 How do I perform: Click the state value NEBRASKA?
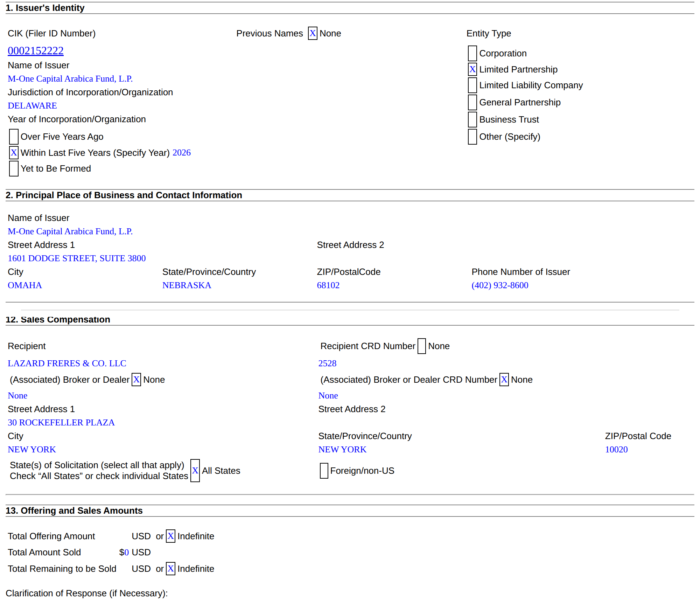pos(187,285)
